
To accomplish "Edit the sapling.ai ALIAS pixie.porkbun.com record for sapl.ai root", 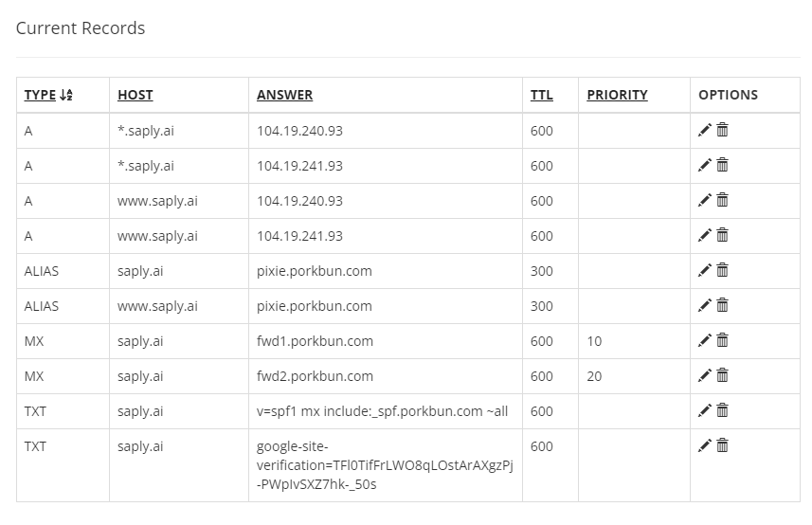I will [x=704, y=271].
